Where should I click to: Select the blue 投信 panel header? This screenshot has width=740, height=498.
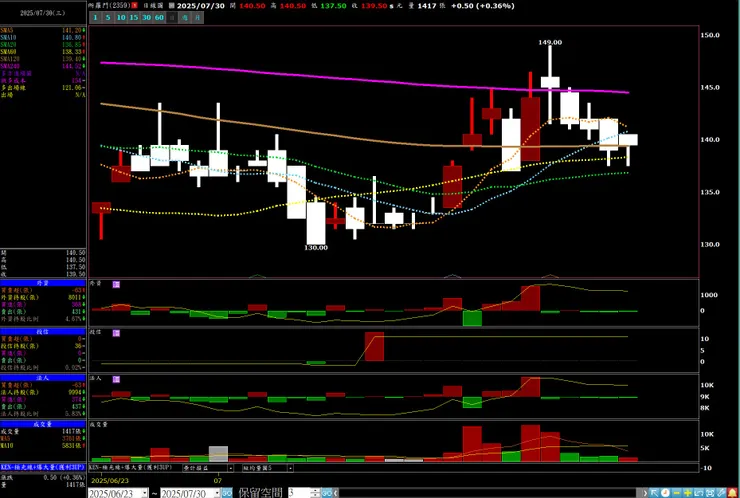tap(43, 332)
